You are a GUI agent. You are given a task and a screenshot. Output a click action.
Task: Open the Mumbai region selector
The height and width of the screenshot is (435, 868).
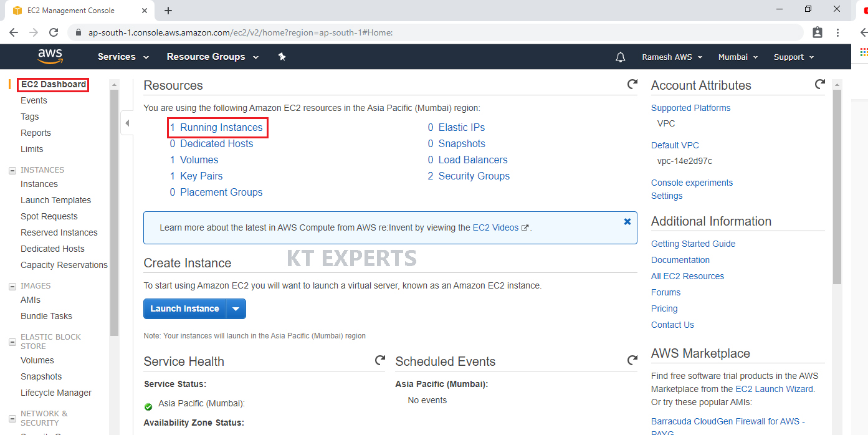pyautogui.click(x=738, y=57)
